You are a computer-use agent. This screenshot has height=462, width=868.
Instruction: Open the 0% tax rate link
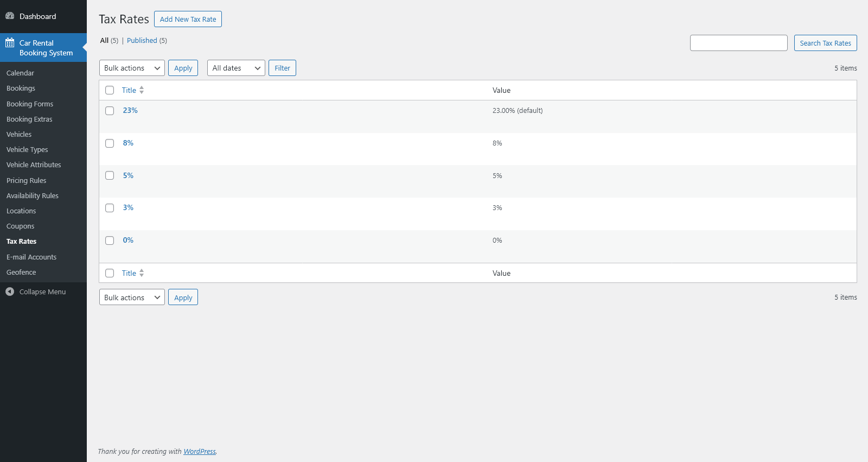pyautogui.click(x=128, y=240)
